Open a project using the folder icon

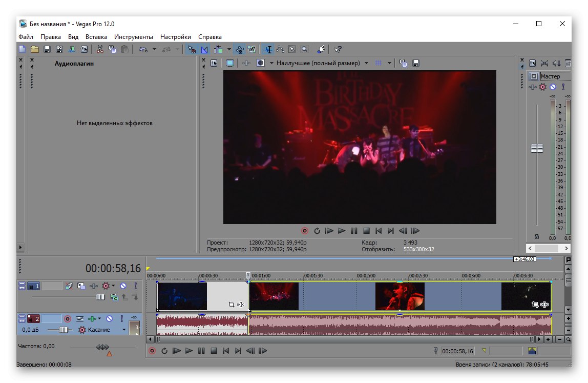click(34, 49)
